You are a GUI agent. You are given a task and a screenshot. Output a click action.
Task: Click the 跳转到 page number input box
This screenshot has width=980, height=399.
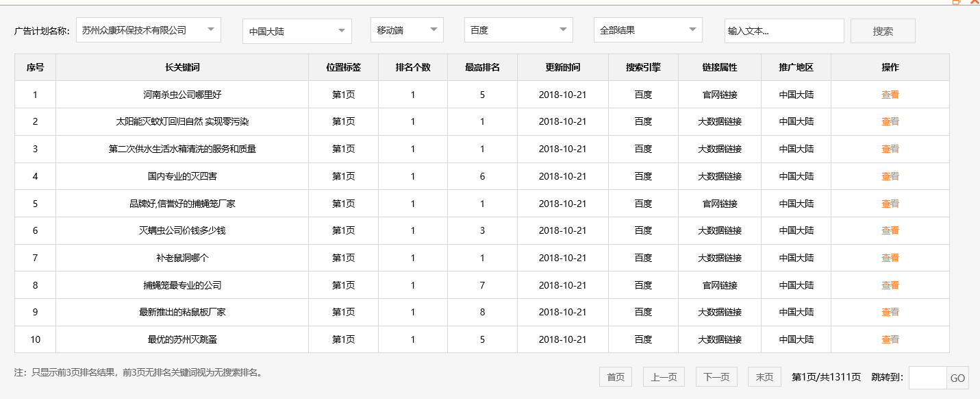coord(927,376)
